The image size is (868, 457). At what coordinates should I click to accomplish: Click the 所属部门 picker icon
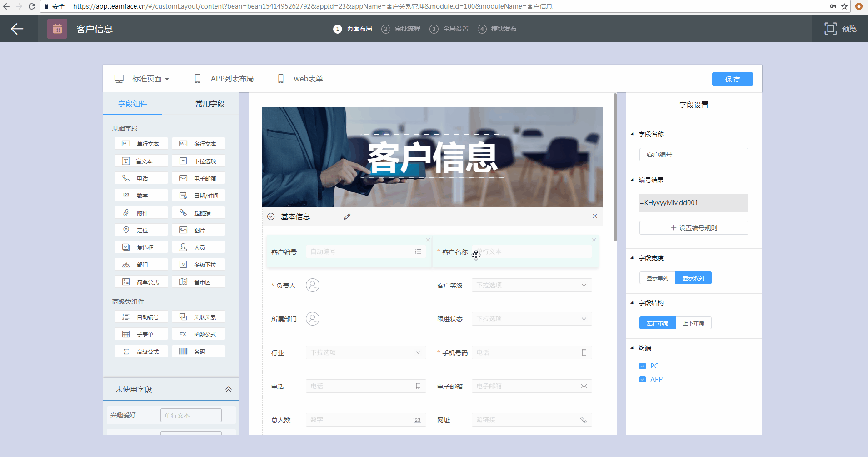(x=313, y=319)
